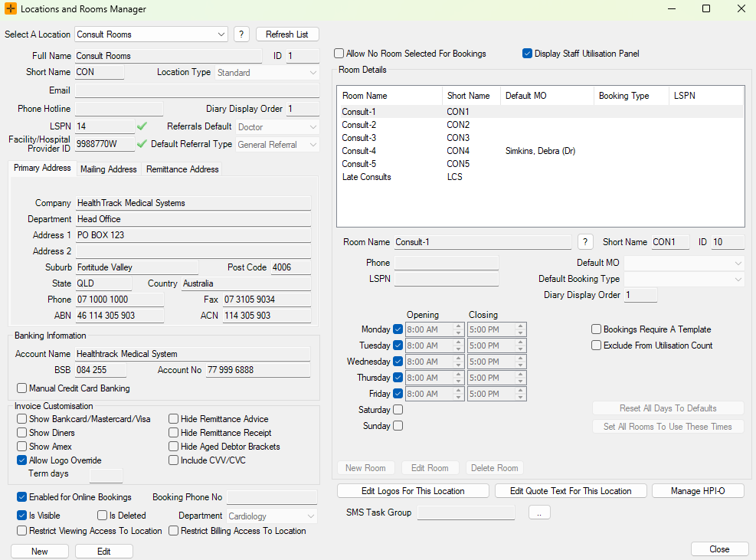Click the Refresh List button
The height and width of the screenshot is (560, 756).
[x=287, y=34]
